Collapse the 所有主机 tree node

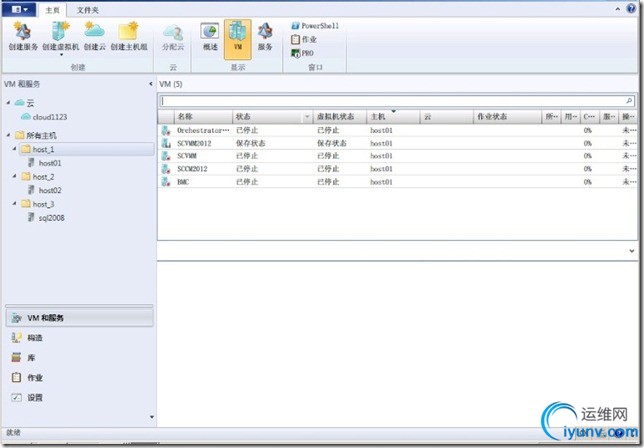pos(9,135)
